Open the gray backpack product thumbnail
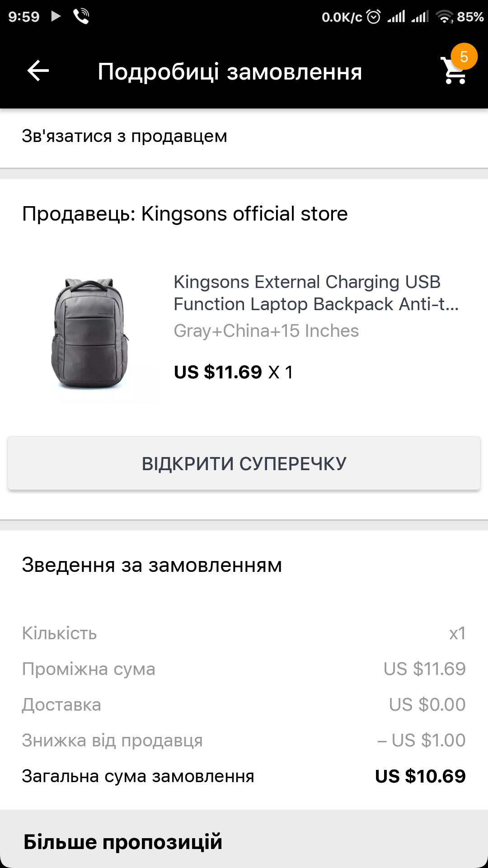This screenshot has width=488, height=868. tap(90, 334)
